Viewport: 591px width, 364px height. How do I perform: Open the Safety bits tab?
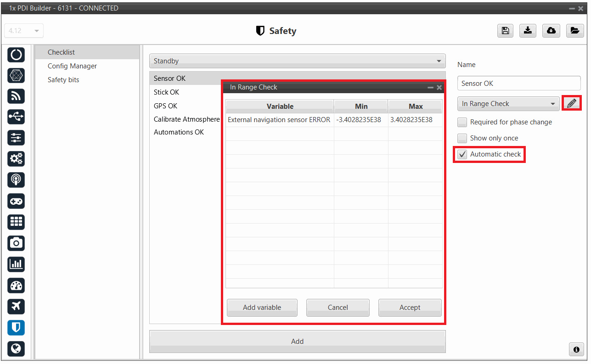click(x=63, y=80)
